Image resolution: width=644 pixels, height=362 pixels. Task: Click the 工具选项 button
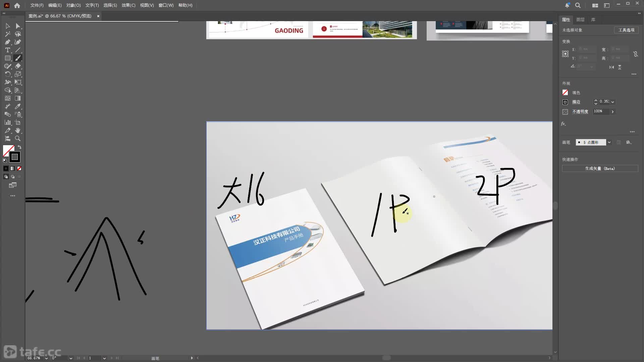[x=626, y=30]
